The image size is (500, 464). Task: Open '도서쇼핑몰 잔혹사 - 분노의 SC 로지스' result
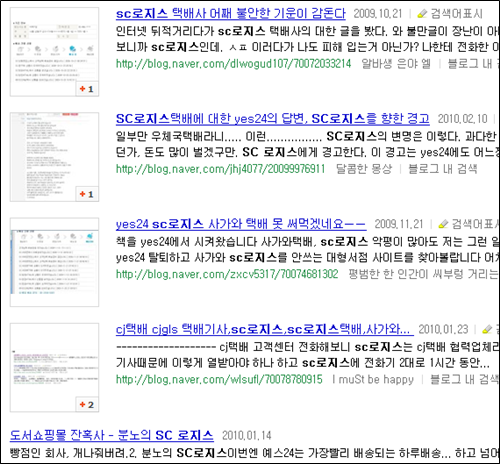point(111,435)
